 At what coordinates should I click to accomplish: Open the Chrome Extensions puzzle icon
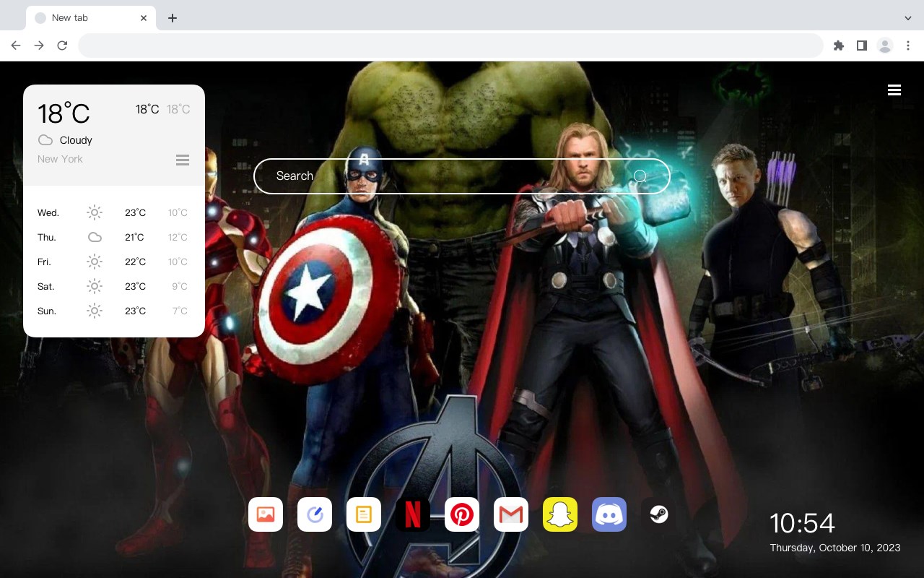point(838,46)
